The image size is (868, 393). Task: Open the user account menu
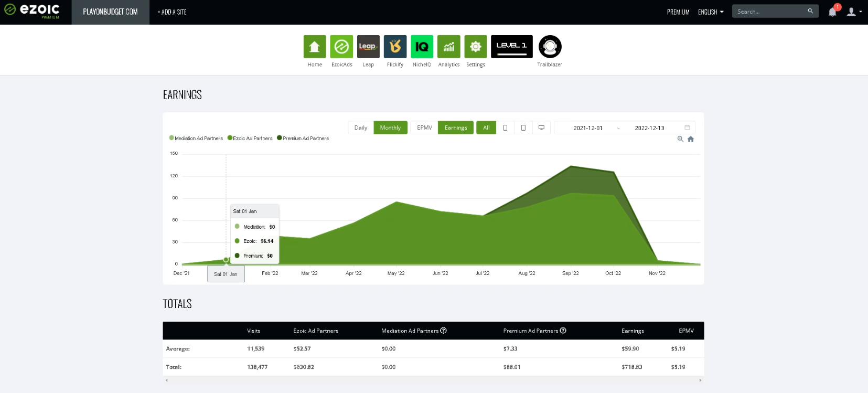(854, 12)
